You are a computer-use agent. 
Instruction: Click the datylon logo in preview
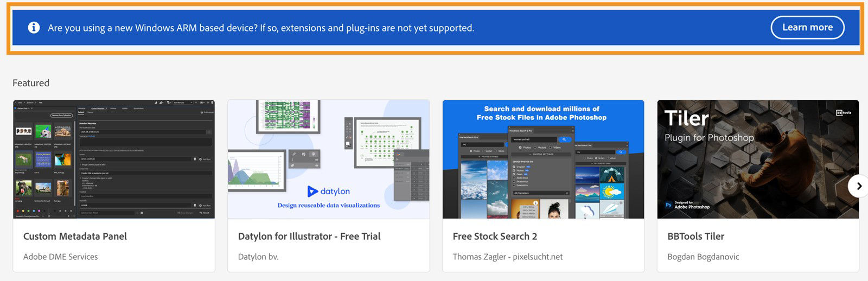329,191
